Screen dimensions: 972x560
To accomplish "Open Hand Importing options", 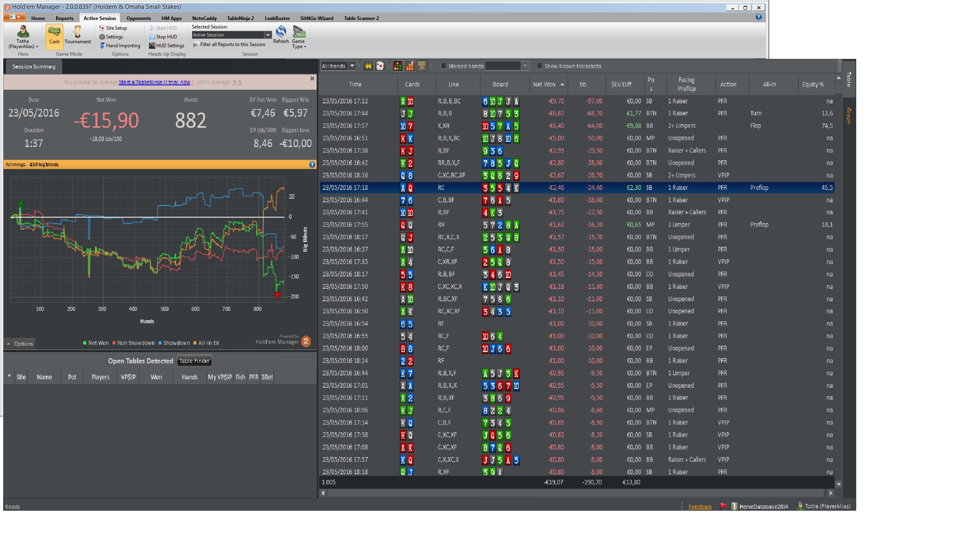I will pos(123,46).
